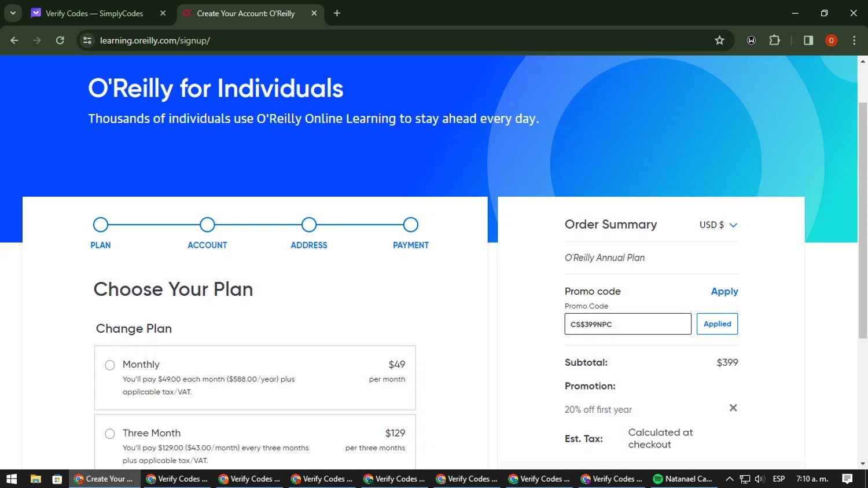
Task: Click the Choose Your Plan heading
Action: (x=174, y=289)
